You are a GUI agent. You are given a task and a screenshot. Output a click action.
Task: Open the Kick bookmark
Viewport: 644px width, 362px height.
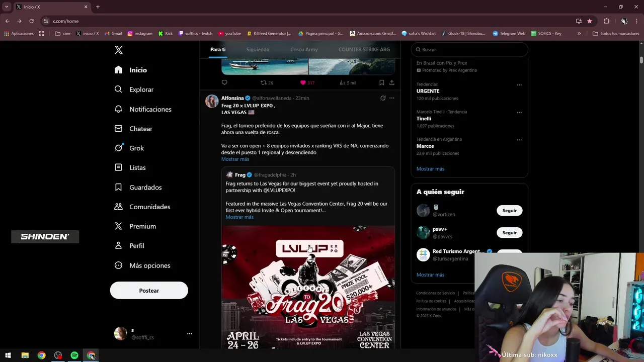click(x=166, y=34)
